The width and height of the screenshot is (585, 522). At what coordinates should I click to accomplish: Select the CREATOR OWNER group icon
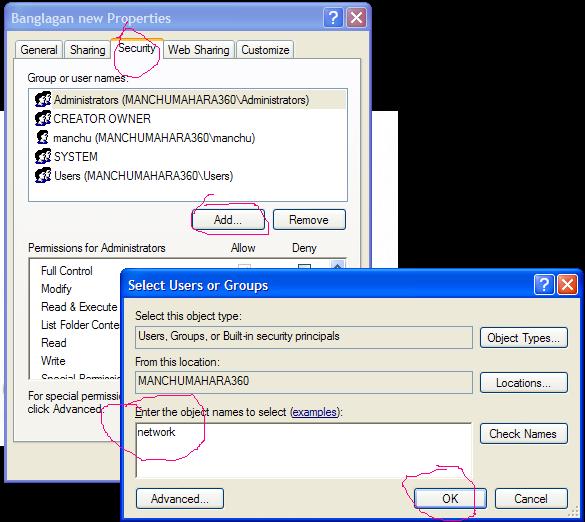43,118
